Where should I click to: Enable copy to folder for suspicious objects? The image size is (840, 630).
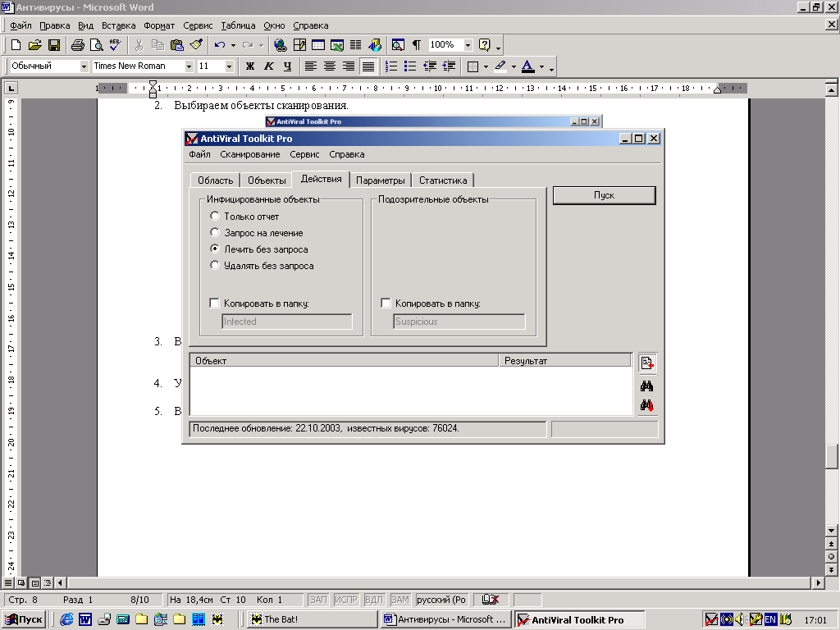click(x=386, y=304)
